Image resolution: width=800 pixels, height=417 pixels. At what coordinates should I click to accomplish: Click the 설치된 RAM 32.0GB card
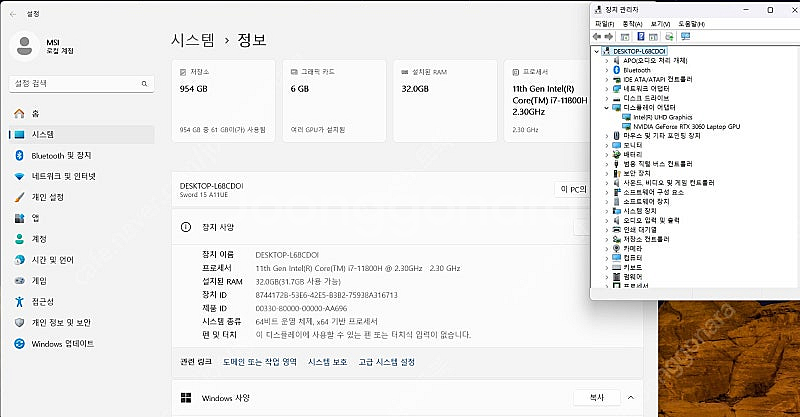pyautogui.click(x=445, y=101)
